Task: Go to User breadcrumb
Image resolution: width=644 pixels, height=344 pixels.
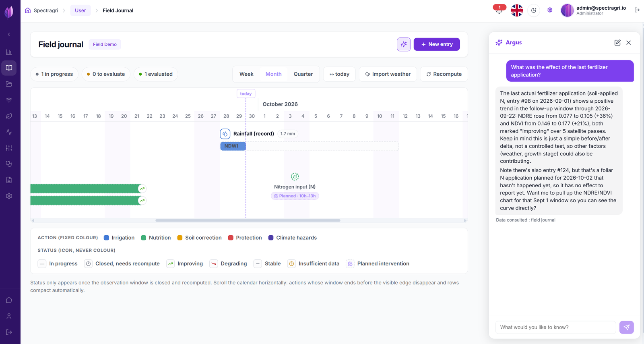Action: tap(80, 10)
